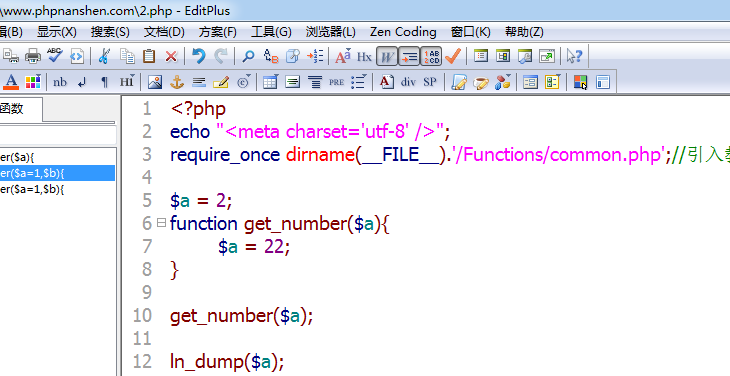The height and width of the screenshot is (376, 730).
Task: Open the 搜索(S) menu
Action: pos(110,32)
